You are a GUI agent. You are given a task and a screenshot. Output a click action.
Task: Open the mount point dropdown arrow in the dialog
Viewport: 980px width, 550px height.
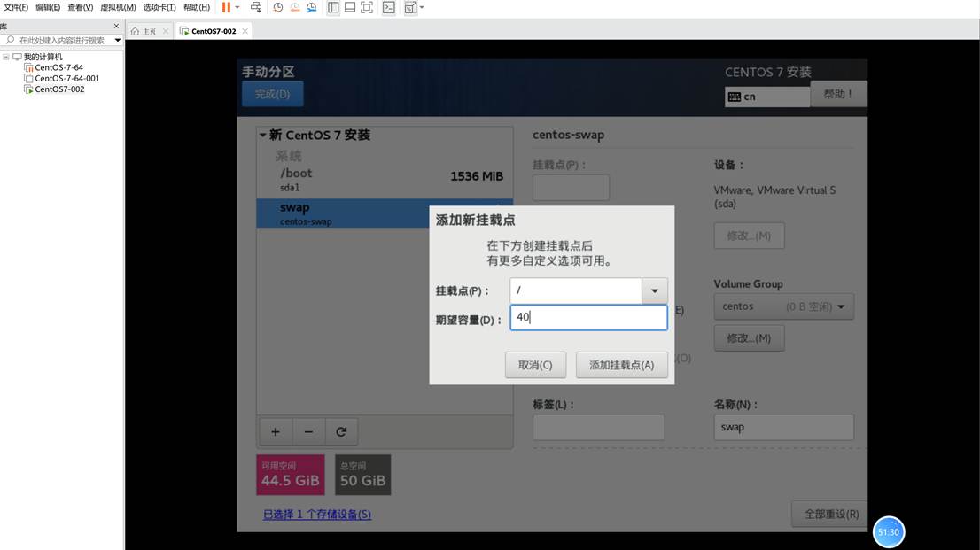click(655, 290)
